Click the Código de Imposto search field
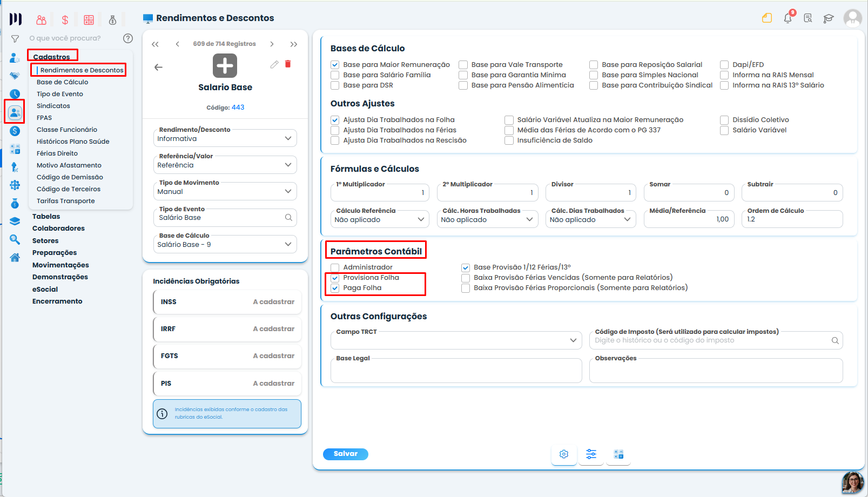 pyautogui.click(x=716, y=340)
